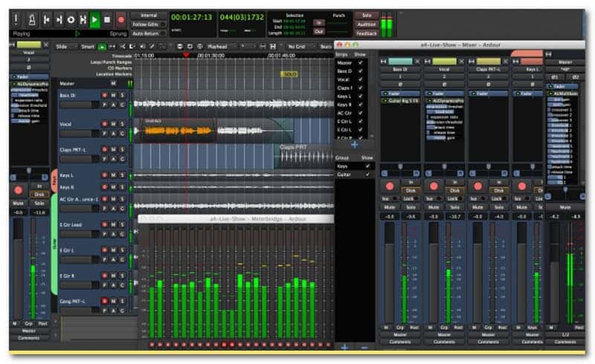Image resolution: width=595 pixels, height=364 pixels.
Task: Click the red record button on Vocal mixer strip
Action: (434, 186)
